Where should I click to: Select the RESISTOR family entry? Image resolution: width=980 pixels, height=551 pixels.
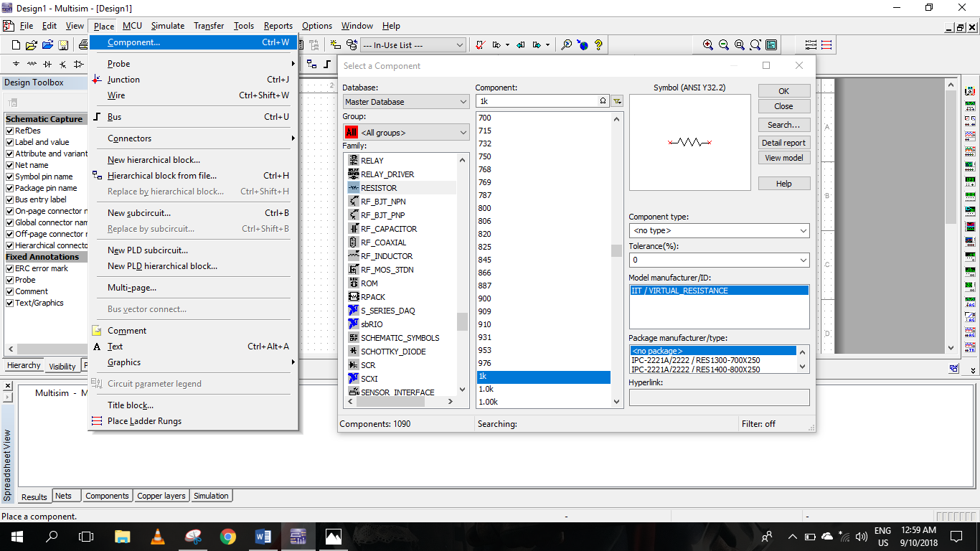(x=401, y=188)
